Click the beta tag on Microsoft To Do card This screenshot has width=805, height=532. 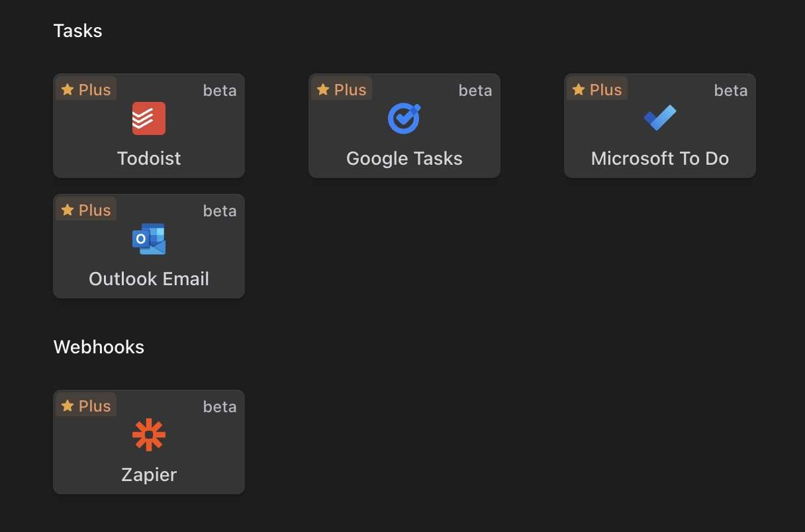731,91
